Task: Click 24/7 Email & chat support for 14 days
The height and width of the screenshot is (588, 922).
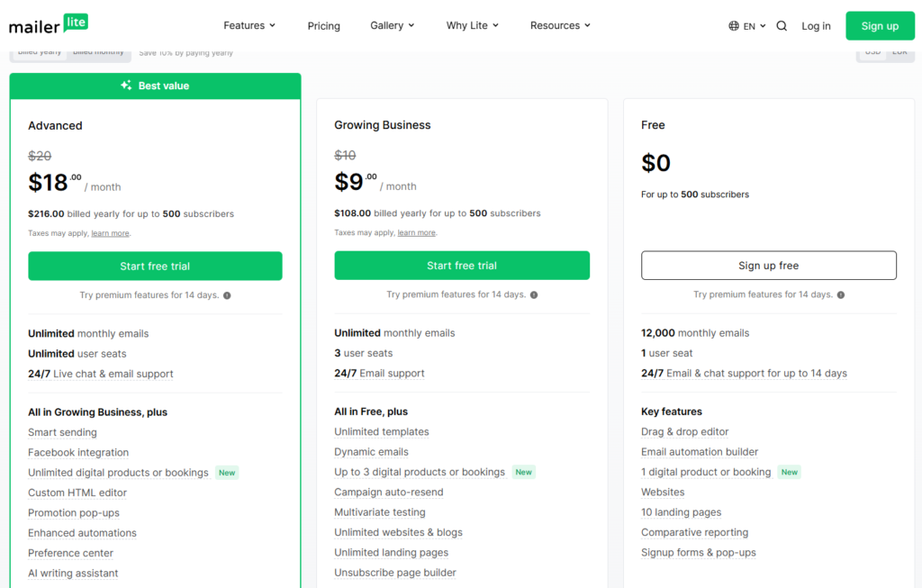Action: coord(744,374)
